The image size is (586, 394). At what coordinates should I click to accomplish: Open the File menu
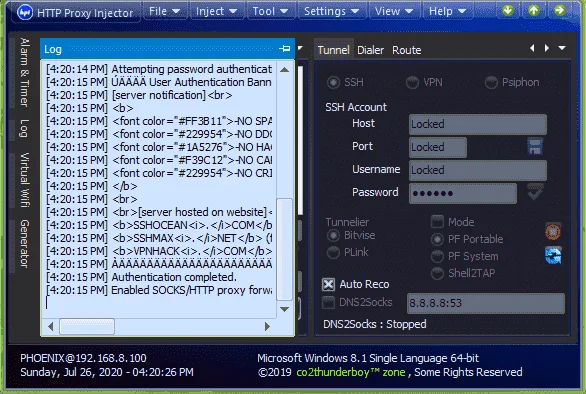tap(164, 11)
